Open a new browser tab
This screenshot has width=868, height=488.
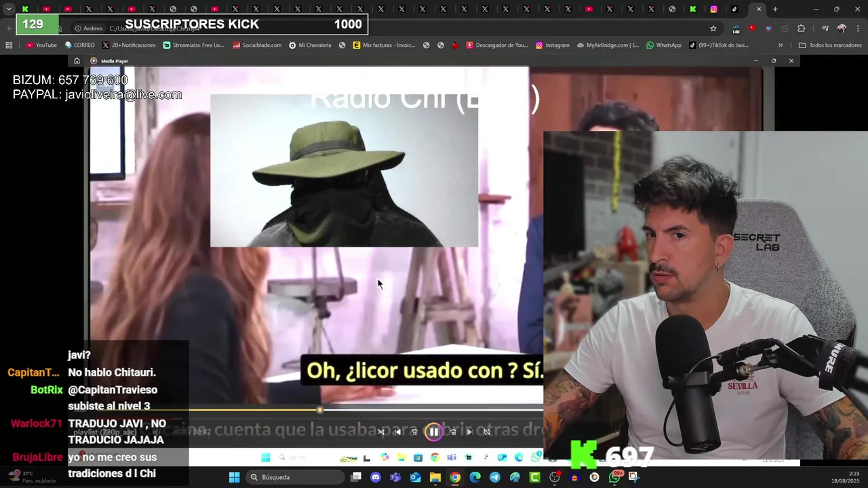coord(775,9)
